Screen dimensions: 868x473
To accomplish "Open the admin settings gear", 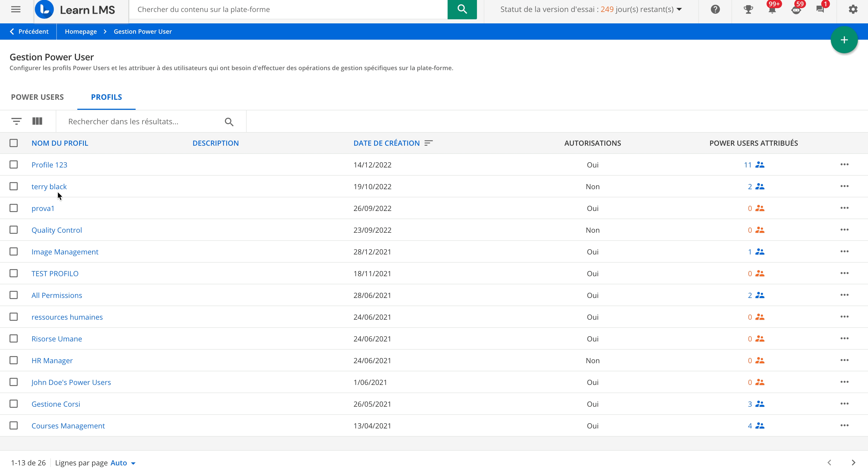I will click(x=853, y=10).
